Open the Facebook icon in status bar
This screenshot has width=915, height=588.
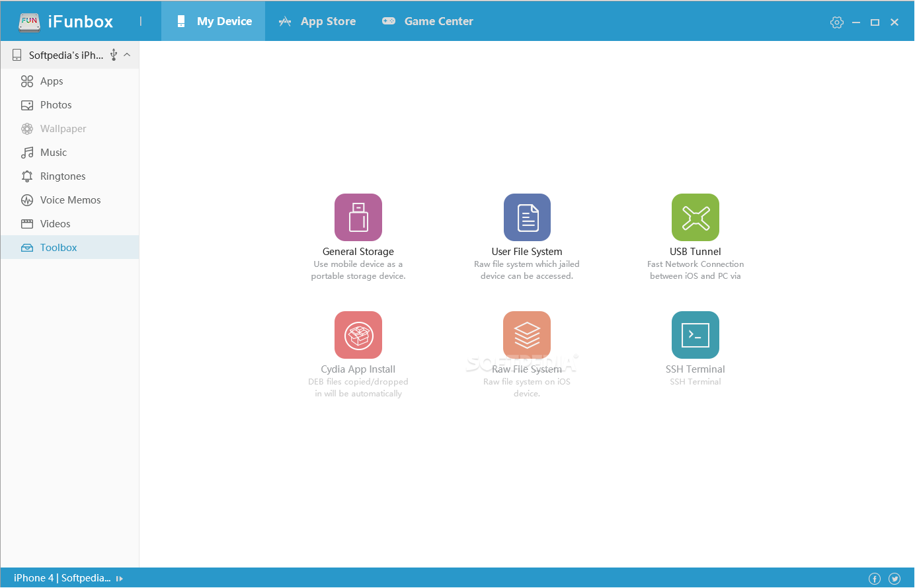click(x=875, y=579)
